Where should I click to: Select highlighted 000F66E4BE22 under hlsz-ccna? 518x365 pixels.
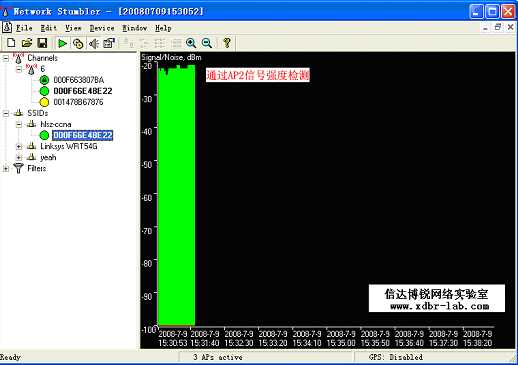pos(83,135)
